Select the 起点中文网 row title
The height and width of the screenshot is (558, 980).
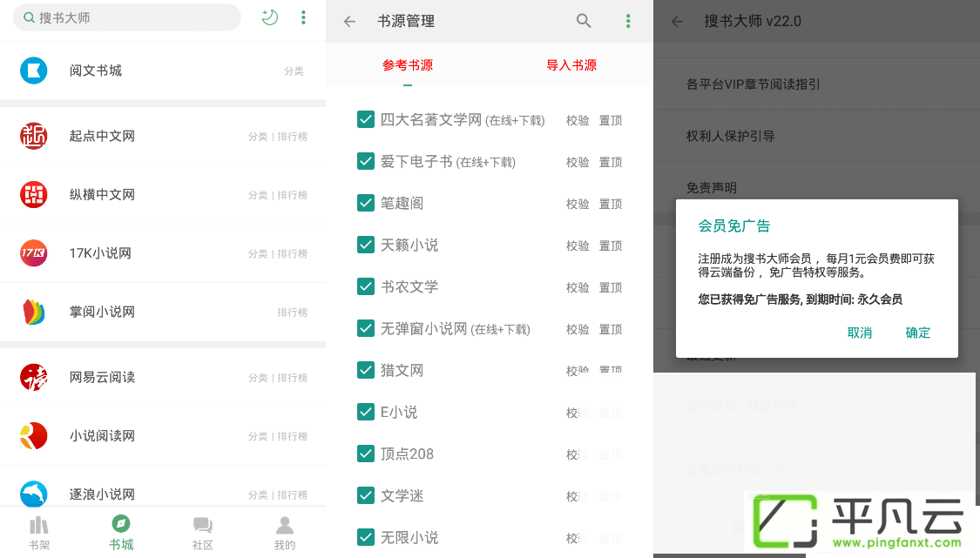click(102, 136)
